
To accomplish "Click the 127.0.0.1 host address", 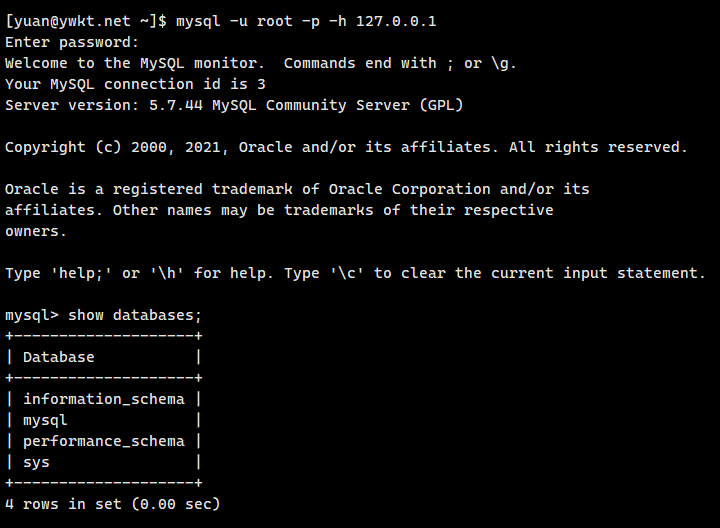I will [396, 21].
